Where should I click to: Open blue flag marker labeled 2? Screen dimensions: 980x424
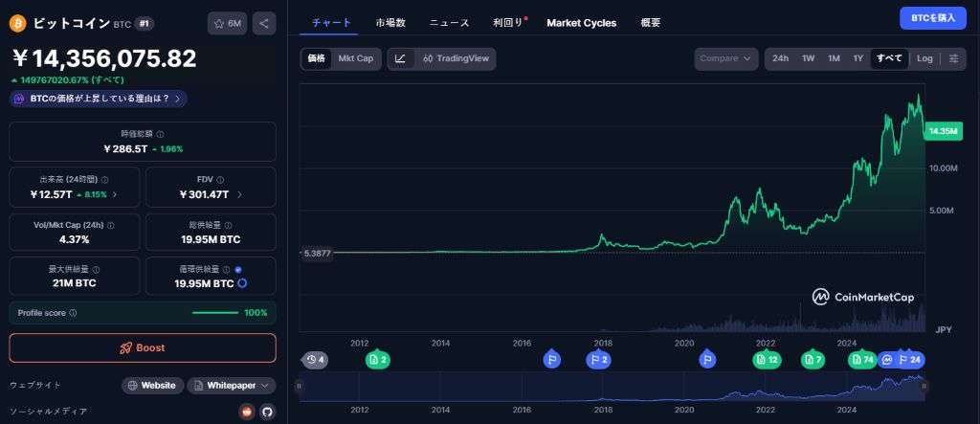599,359
